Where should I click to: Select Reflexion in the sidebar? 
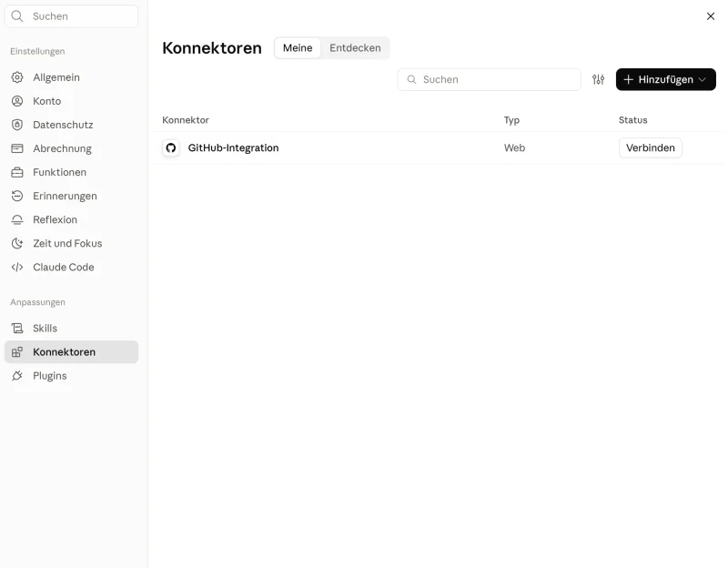[72, 219]
